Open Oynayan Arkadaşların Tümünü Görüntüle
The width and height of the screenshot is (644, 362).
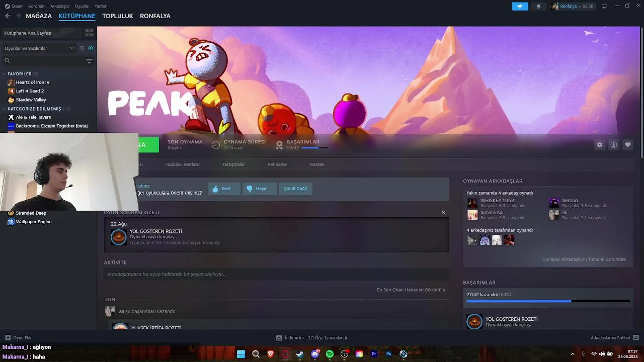[584, 259]
